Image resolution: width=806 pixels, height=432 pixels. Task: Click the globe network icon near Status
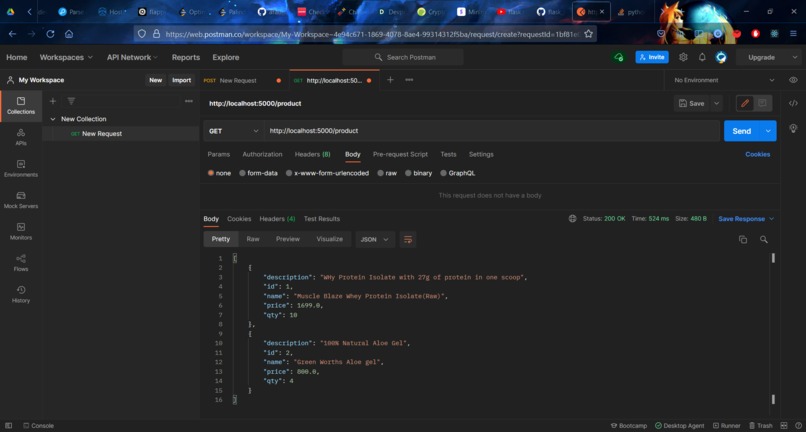click(x=572, y=219)
